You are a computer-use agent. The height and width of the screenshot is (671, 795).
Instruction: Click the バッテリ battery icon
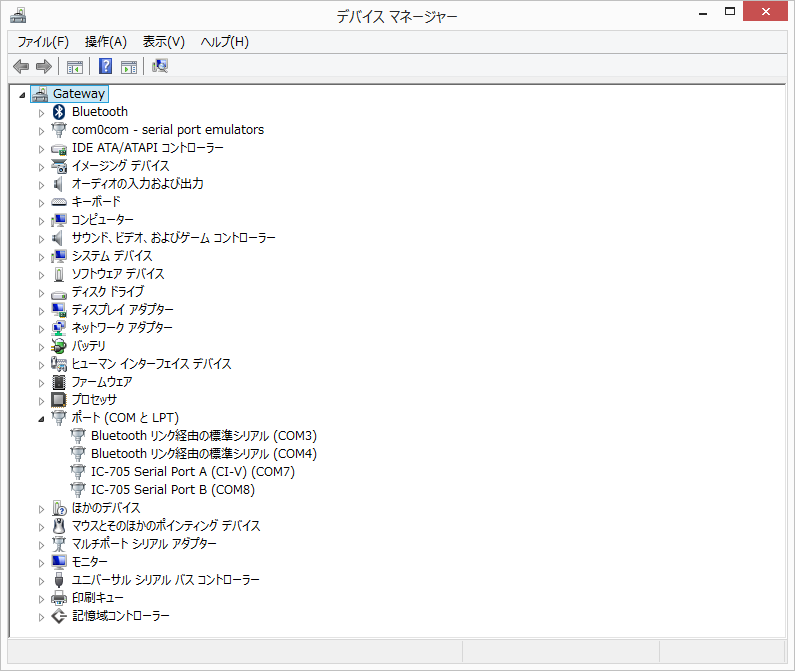[x=59, y=346]
